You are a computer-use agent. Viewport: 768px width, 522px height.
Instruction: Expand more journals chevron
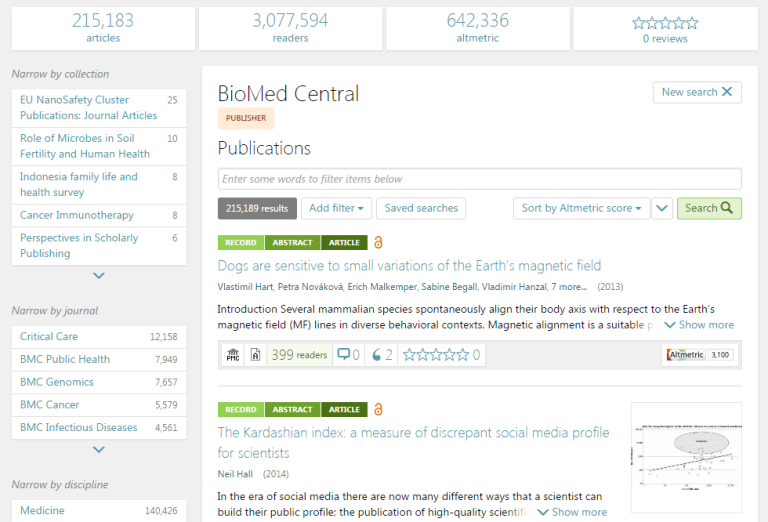[99, 450]
